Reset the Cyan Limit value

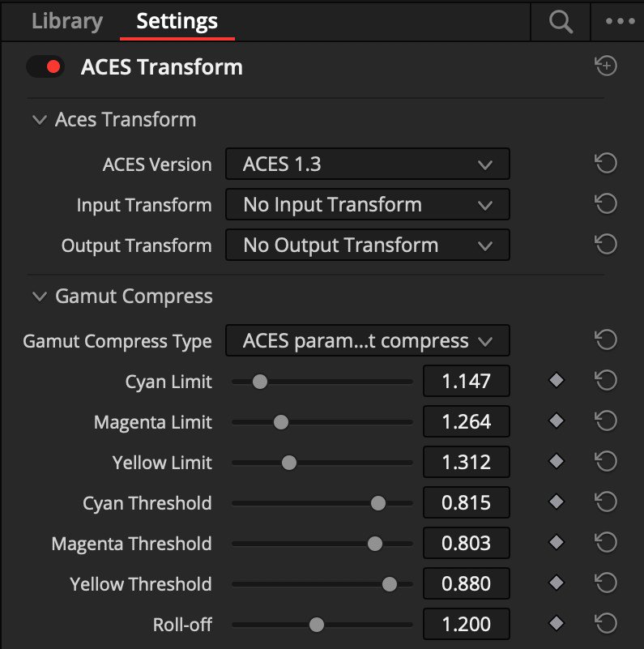[606, 381]
